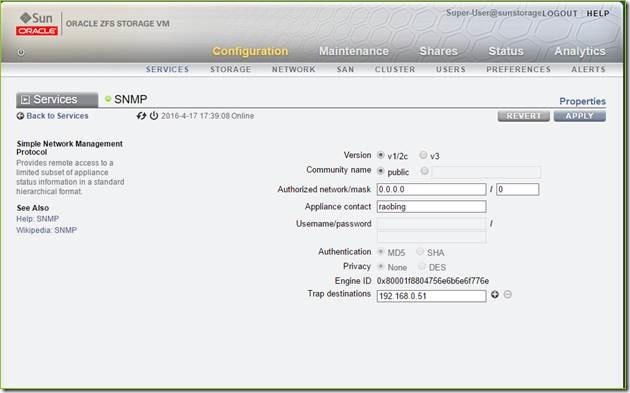Click the Services panel header
The image size is (630, 393).
57,100
